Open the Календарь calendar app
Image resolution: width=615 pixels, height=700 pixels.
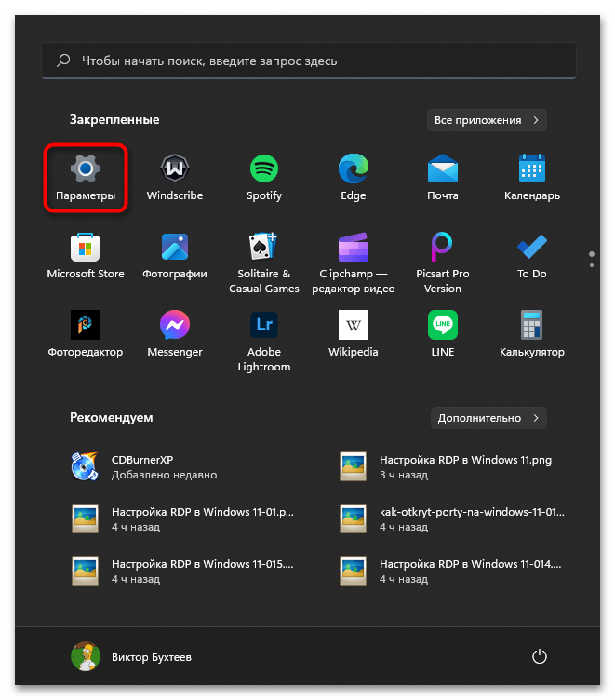pos(531,178)
